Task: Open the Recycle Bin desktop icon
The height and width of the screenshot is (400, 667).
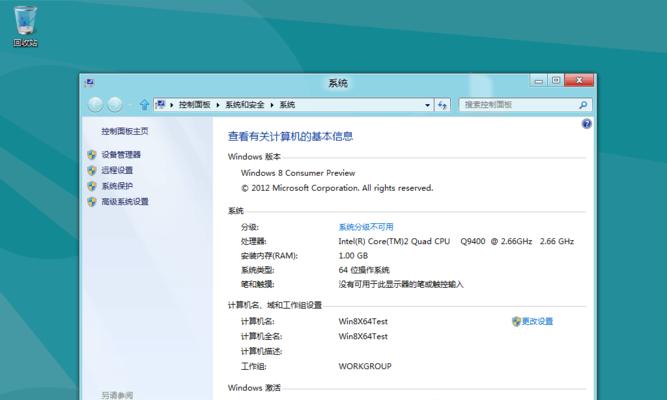Action: point(26,26)
